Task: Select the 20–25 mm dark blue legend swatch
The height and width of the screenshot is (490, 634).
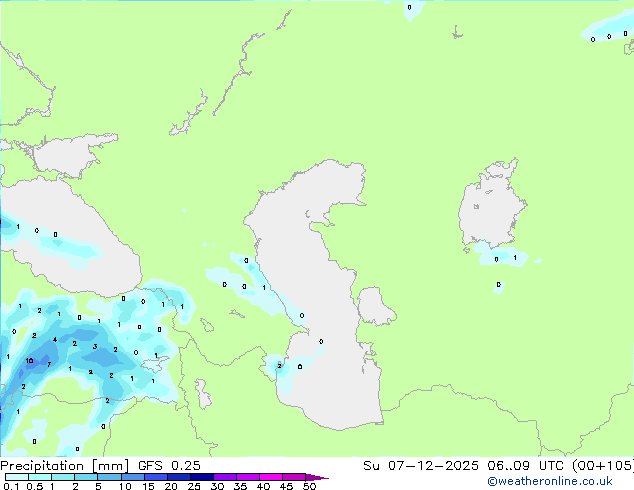Action: [x=180, y=477]
